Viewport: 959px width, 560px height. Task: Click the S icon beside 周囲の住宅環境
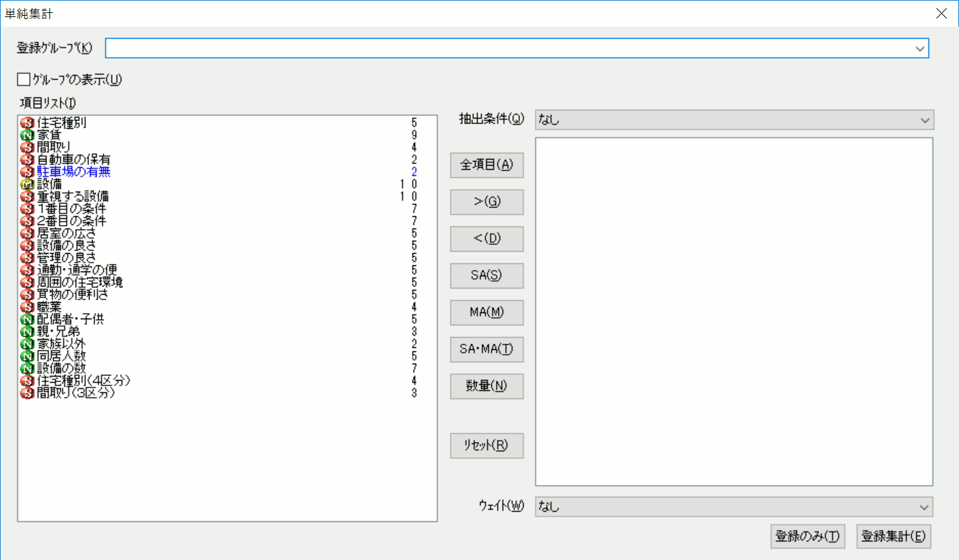[27, 282]
